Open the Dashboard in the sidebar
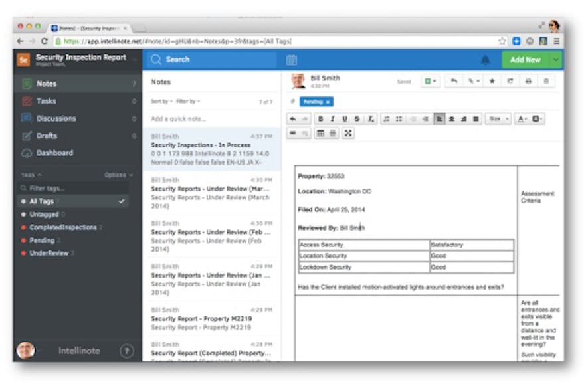The width and height of the screenshot is (588, 392). (78, 153)
